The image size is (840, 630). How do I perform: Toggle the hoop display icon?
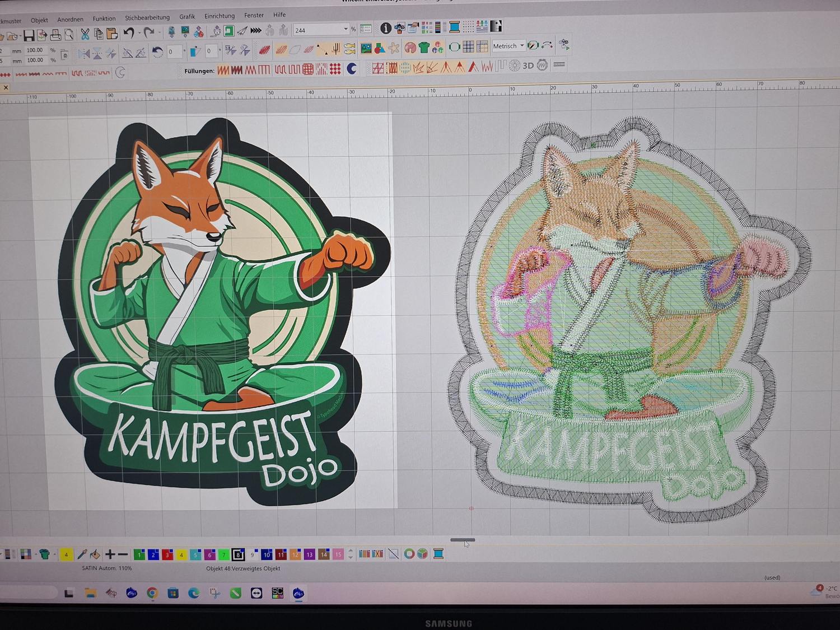pyautogui.click(x=454, y=46)
